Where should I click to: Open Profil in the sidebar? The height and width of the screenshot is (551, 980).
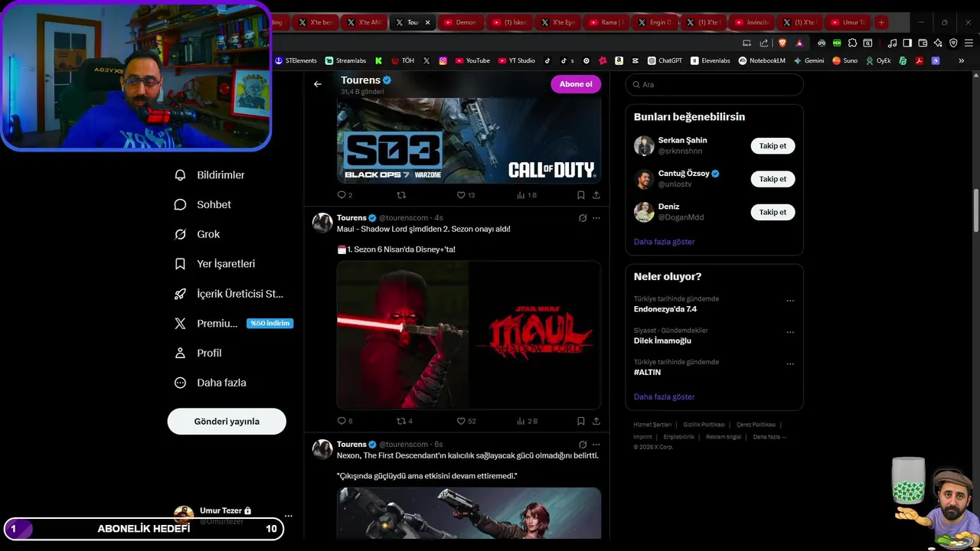198,354
